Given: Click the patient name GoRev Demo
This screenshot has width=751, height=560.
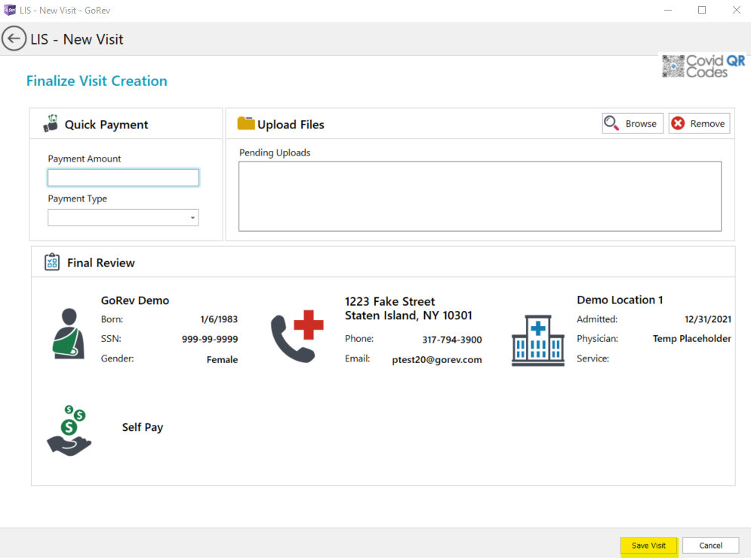Looking at the screenshot, I should point(135,300).
